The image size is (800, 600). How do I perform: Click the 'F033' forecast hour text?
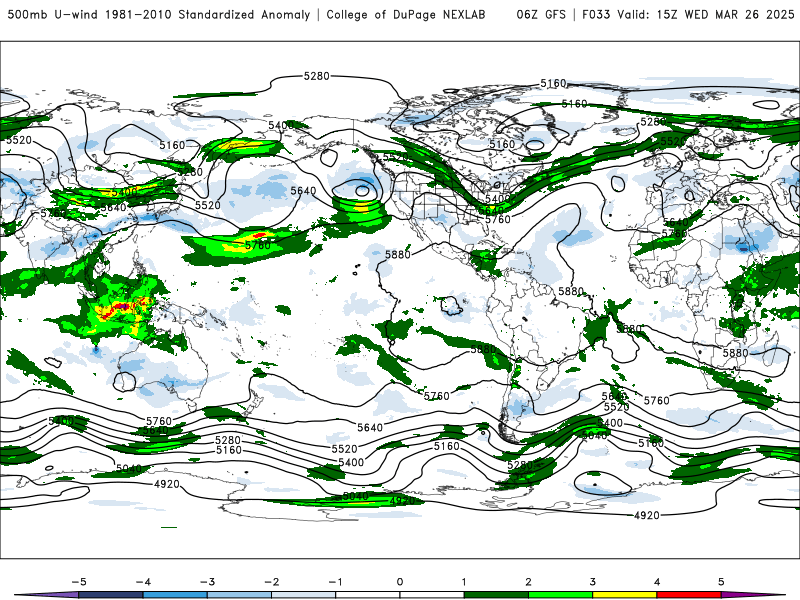point(596,14)
